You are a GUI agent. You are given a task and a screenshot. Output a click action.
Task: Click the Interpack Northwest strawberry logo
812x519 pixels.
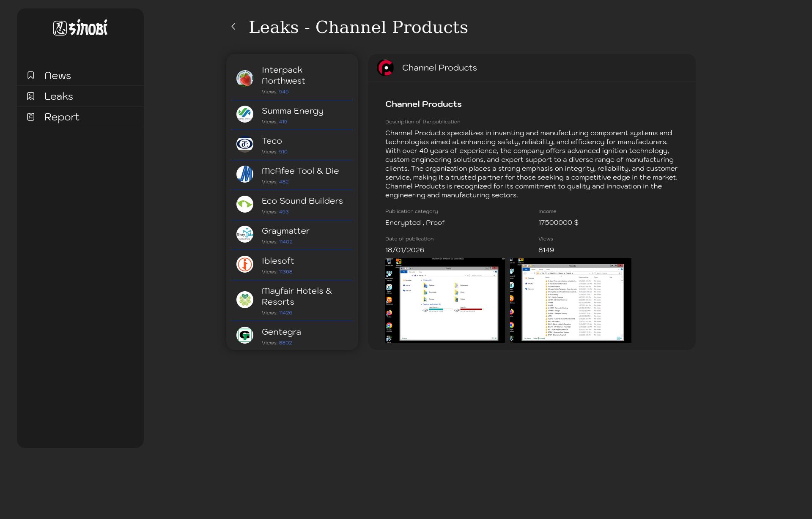[x=245, y=79]
